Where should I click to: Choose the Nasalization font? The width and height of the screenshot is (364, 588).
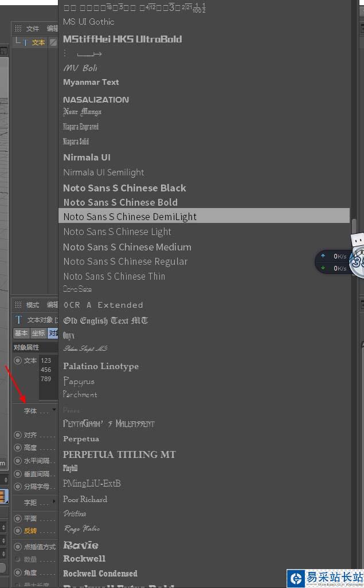click(x=96, y=99)
